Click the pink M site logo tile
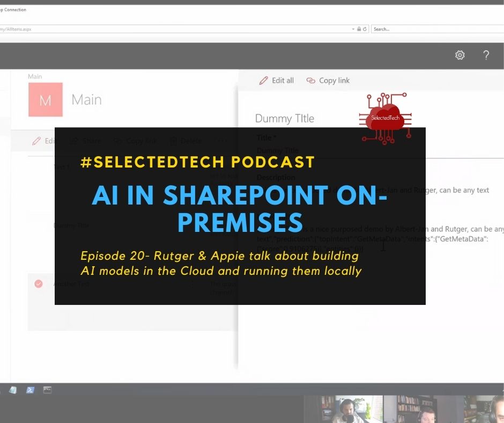Image resolution: width=504 pixels, height=423 pixels. [46, 99]
